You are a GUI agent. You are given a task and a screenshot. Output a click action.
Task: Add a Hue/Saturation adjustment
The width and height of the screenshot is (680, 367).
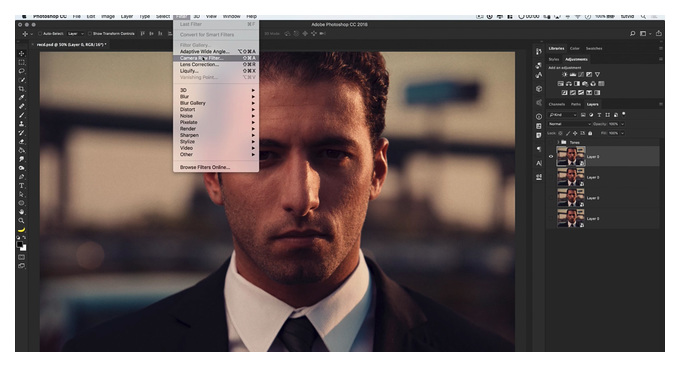560,84
